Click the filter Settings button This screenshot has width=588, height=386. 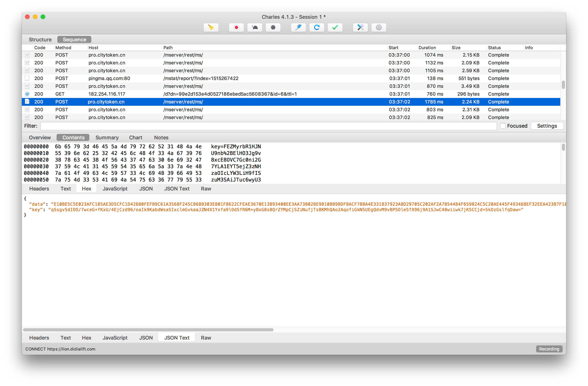coord(547,126)
